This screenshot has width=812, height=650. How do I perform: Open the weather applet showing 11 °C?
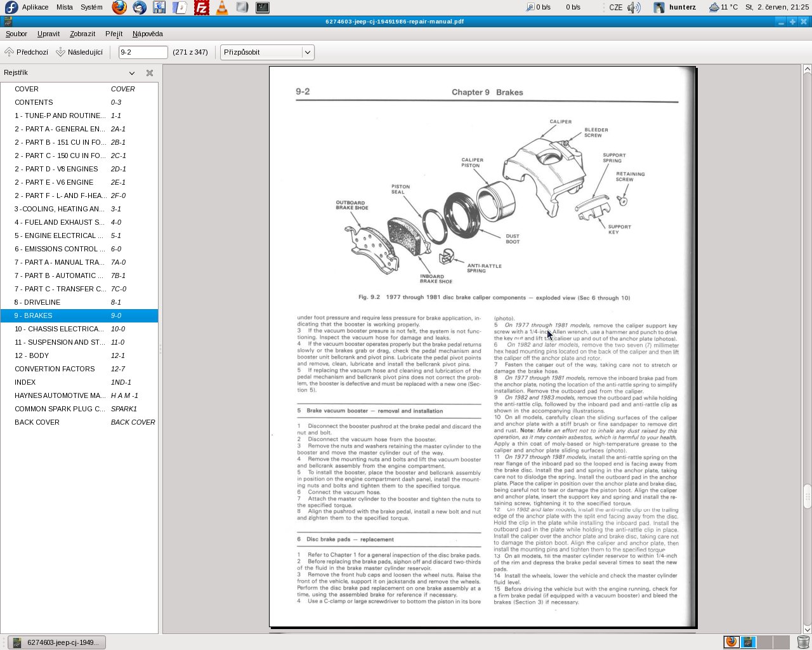(723, 8)
